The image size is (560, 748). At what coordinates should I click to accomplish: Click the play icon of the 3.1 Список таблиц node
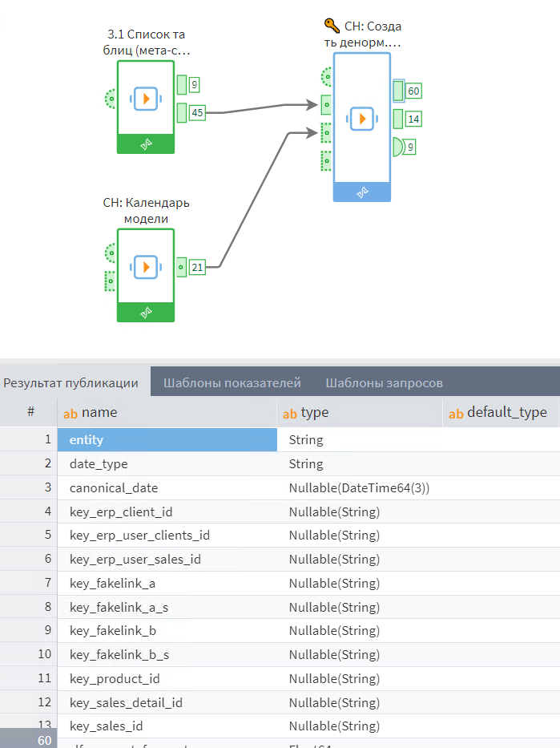145,98
